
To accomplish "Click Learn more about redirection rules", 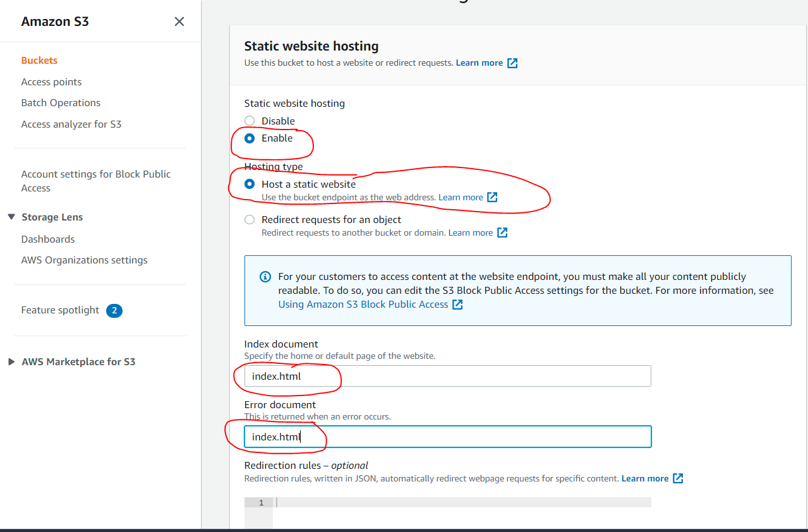I will 645,479.
